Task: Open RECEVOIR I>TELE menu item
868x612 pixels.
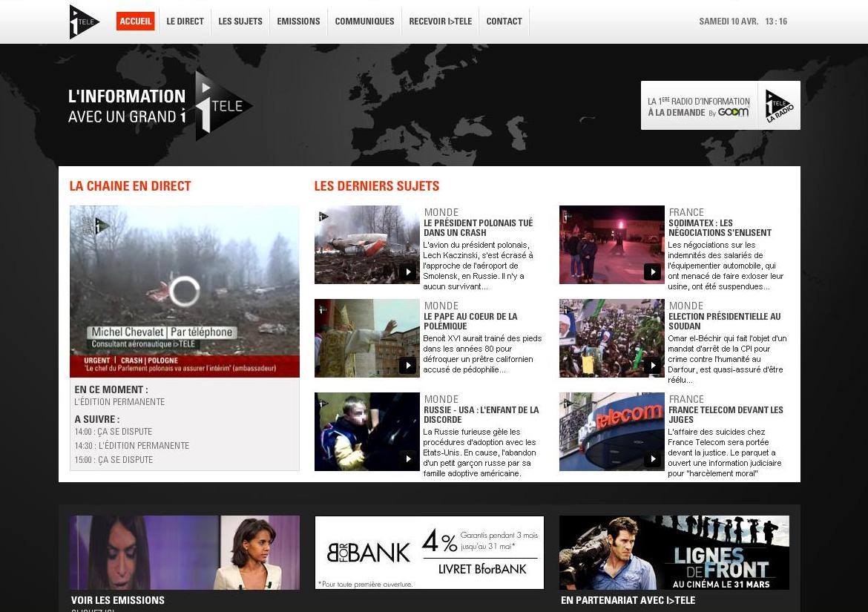Action: (x=440, y=22)
